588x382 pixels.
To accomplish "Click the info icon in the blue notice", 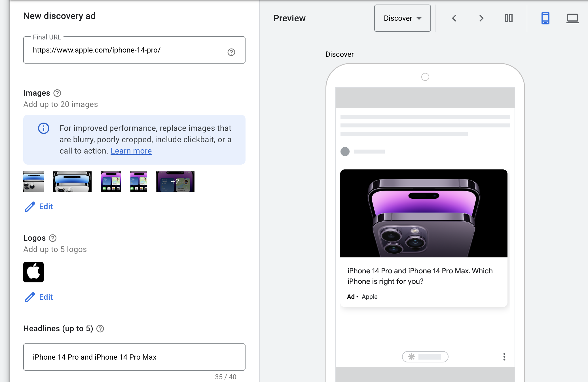I will tap(44, 128).
